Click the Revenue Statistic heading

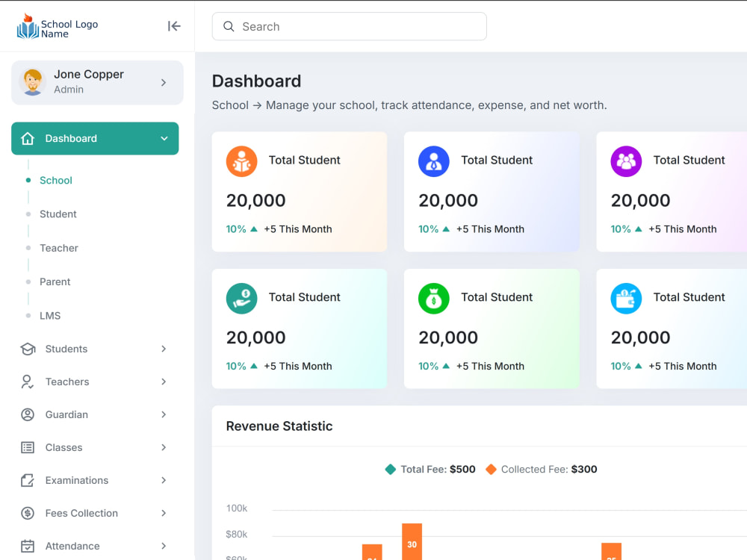click(x=279, y=426)
